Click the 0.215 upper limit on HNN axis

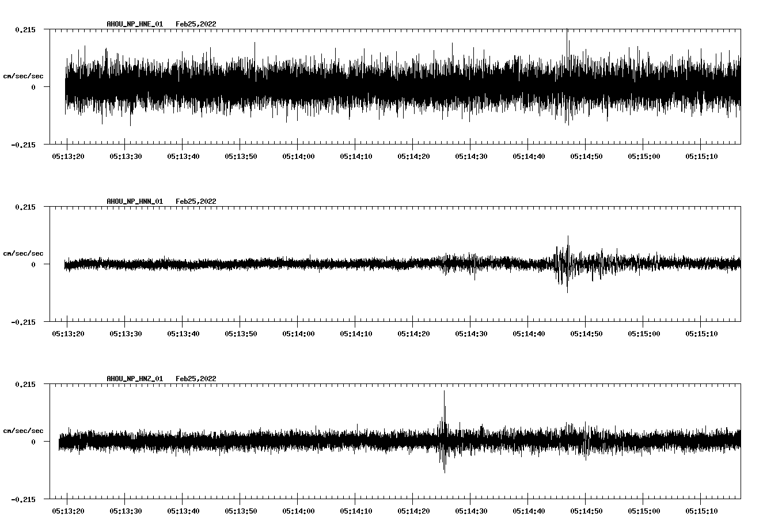pyautogui.click(x=25, y=207)
